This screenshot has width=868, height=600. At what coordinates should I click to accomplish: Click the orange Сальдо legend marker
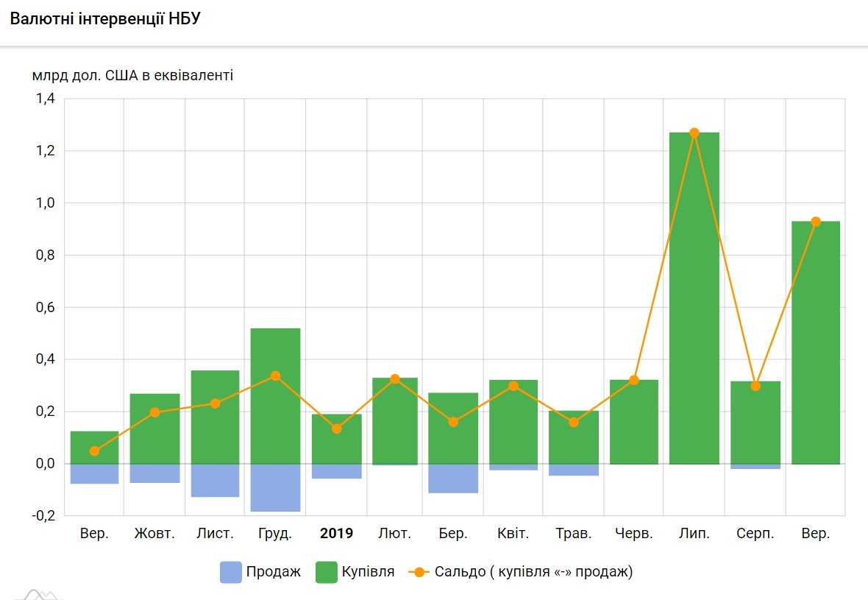(418, 572)
